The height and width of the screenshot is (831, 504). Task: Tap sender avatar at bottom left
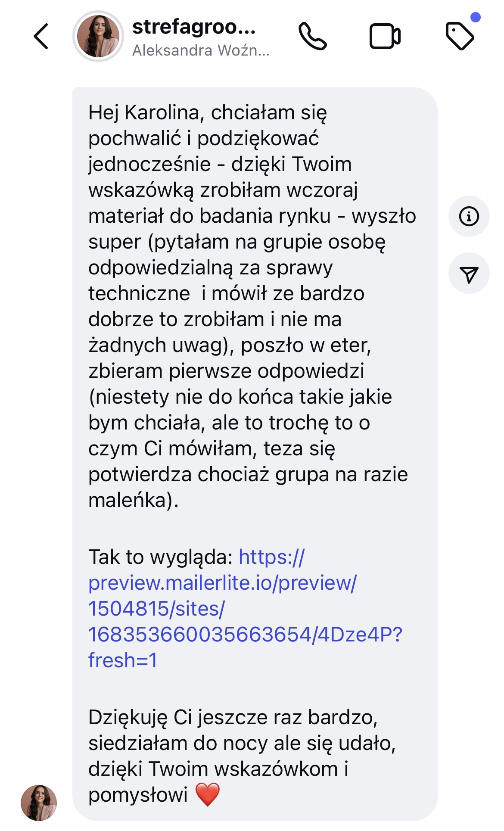[39, 803]
